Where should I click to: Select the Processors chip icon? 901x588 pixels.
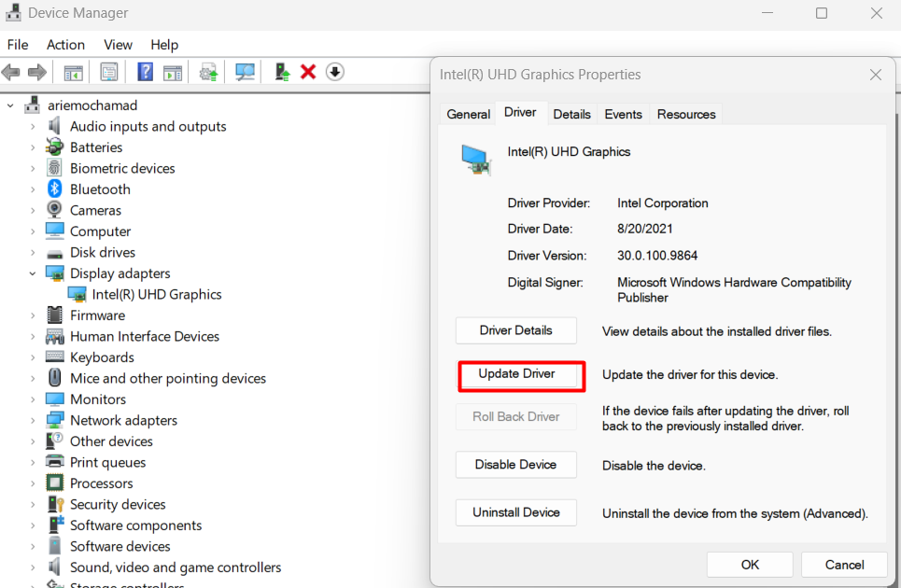coord(54,483)
